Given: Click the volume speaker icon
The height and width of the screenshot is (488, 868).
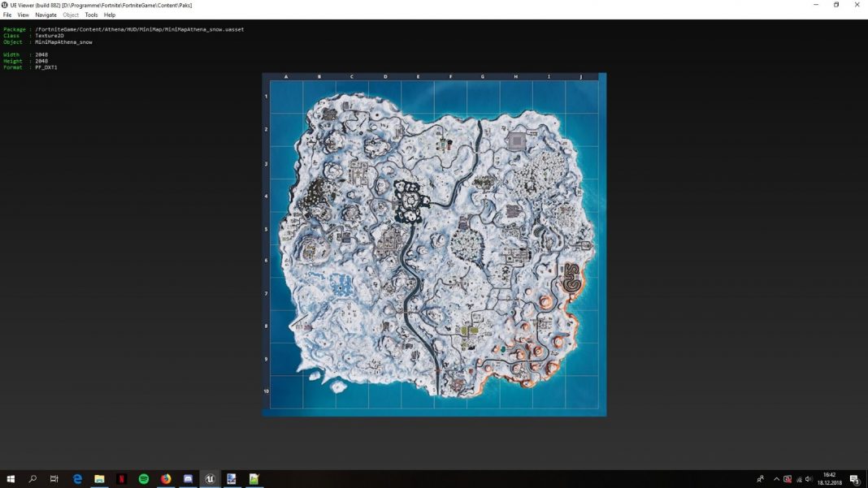Looking at the screenshot, I should coord(809,479).
